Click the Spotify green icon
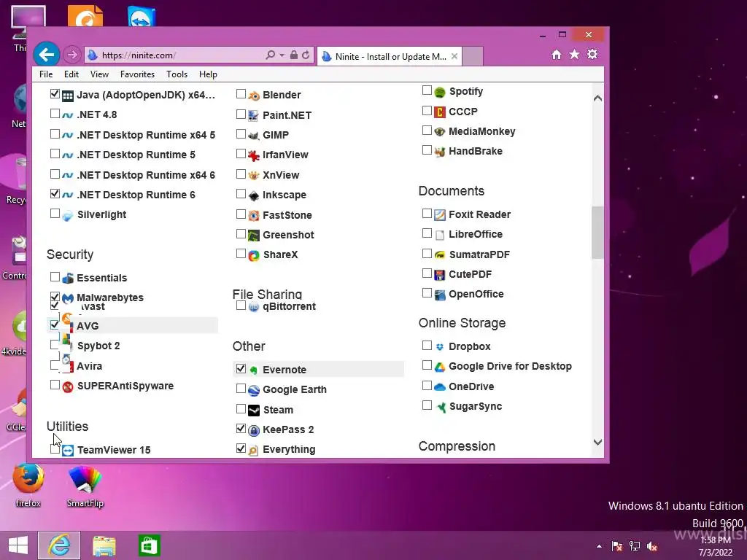This screenshot has height=560, width=747. (440, 91)
